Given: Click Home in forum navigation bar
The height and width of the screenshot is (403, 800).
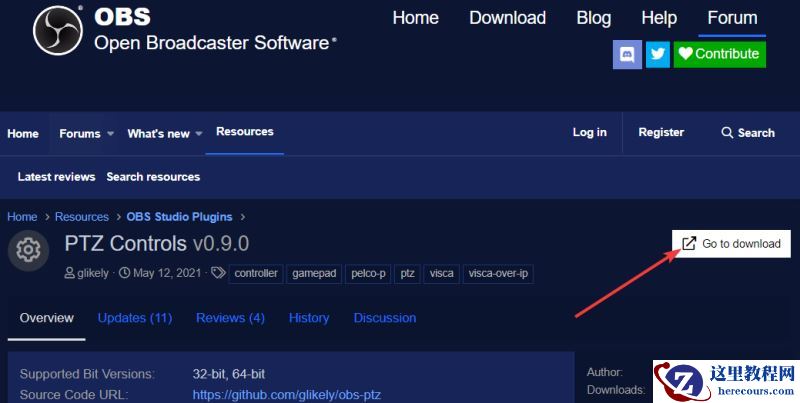Looking at the screenshot, I should tap(23, 134).
